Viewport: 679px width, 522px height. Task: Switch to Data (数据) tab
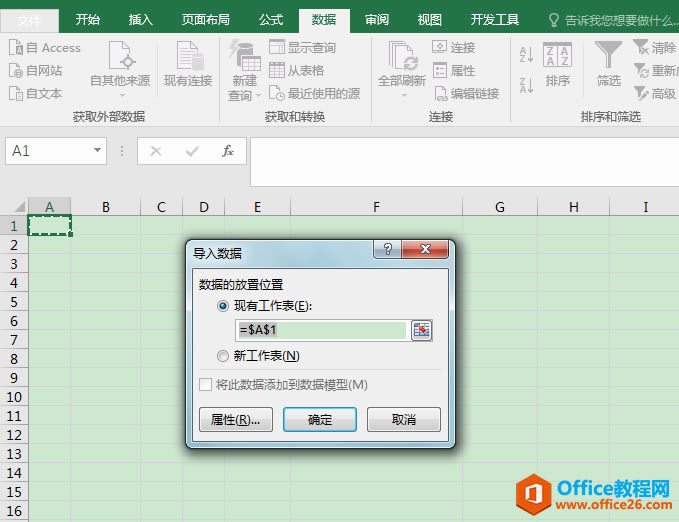(324, 20)
